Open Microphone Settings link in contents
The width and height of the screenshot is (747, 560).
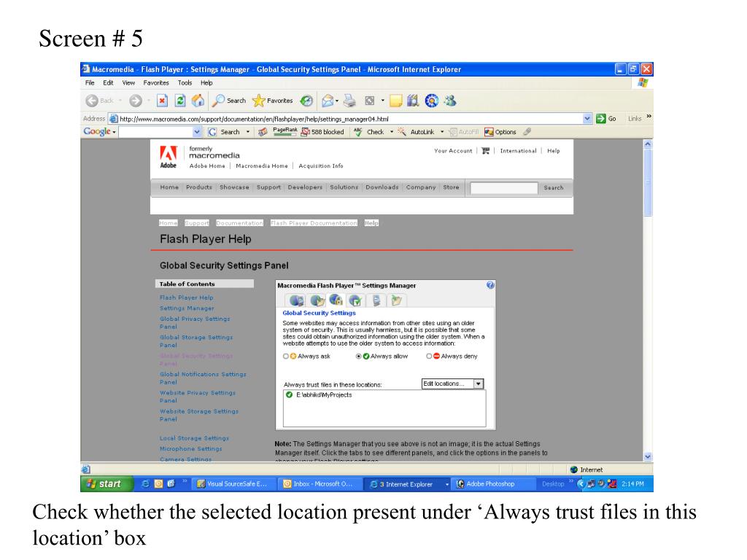pos(190,449)
